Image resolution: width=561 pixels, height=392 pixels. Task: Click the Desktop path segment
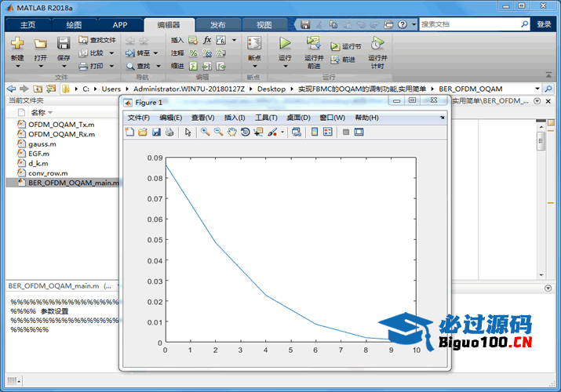(271, 89)
